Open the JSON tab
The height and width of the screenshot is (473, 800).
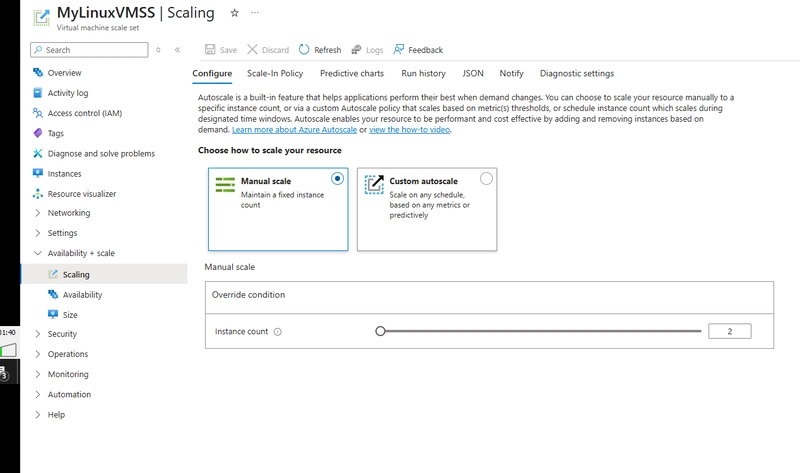(x=473, y=73)
